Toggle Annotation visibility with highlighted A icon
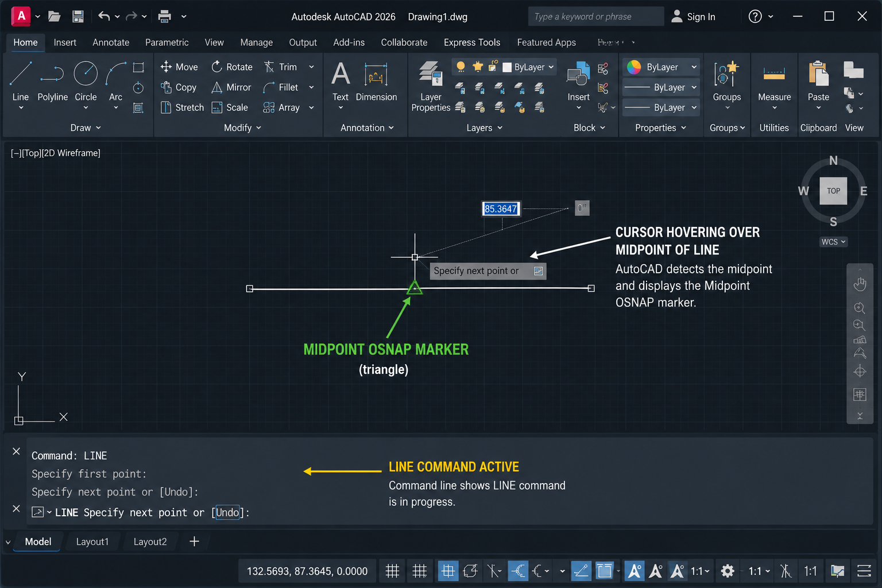The image size is (882, 588). (635, 571)
